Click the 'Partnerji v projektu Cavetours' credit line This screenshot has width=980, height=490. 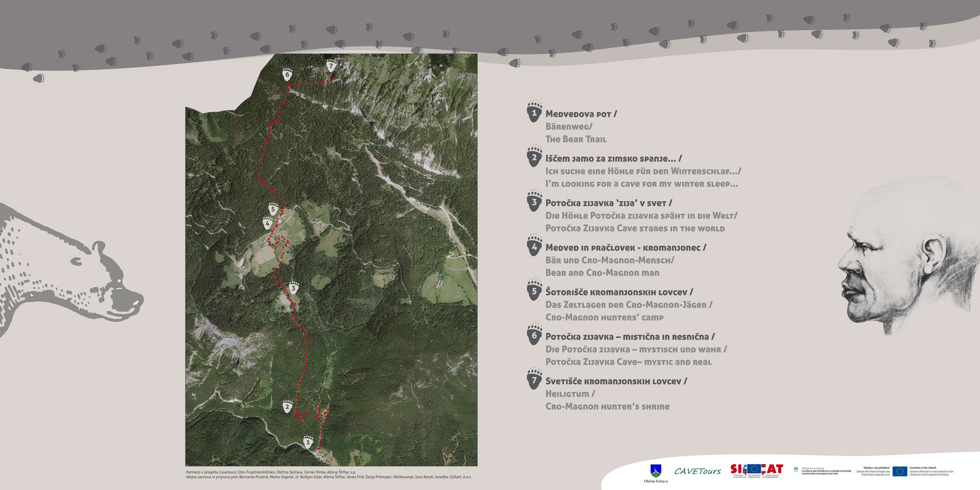[x=271, y=472]
